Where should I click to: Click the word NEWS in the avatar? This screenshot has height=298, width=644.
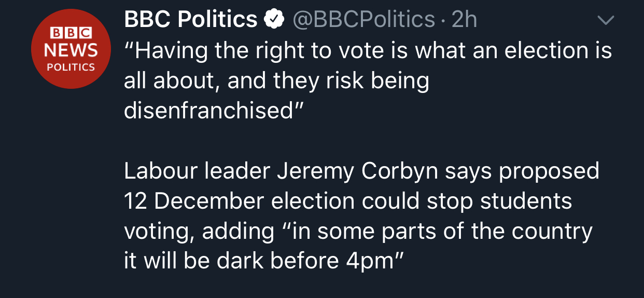point(71,50)
